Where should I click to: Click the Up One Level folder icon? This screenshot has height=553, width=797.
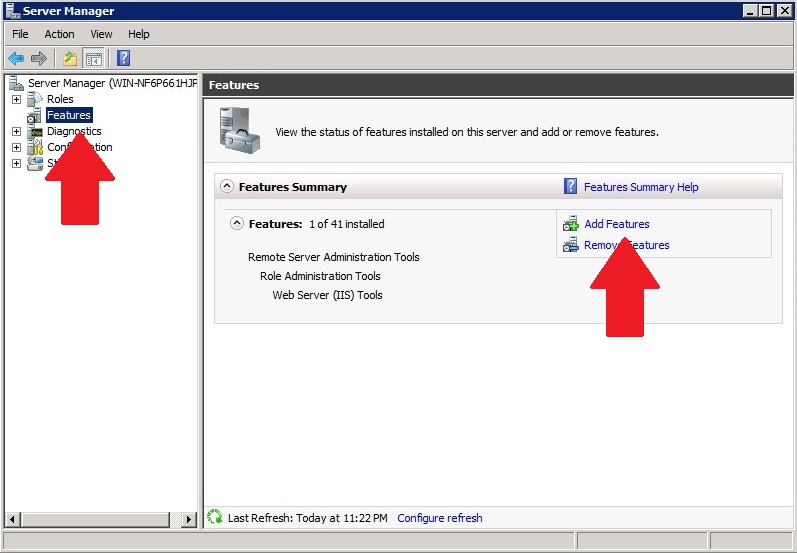[69, 58]
